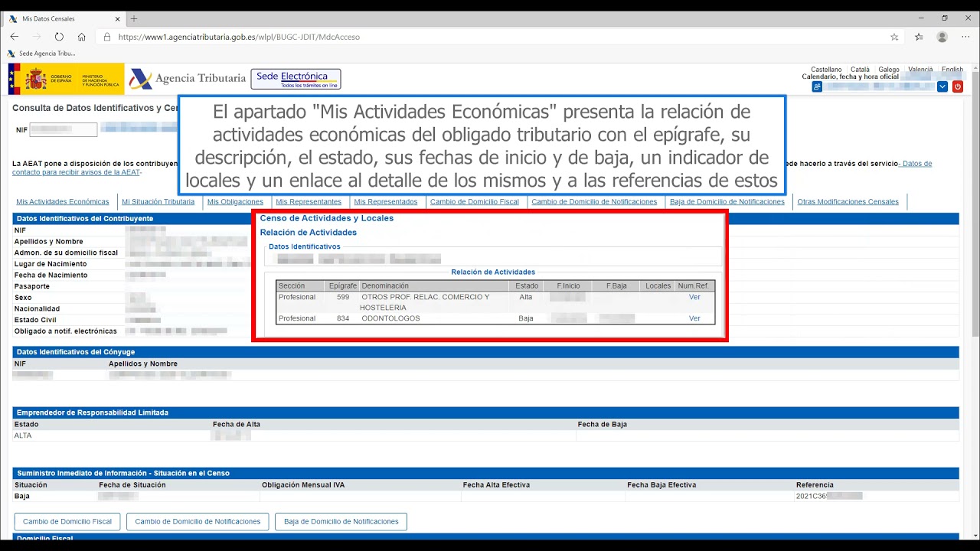Viewport: 980px width, 551px height.
Task: Expand the blue chevron user dropdown
Action: tap(942, 86)
